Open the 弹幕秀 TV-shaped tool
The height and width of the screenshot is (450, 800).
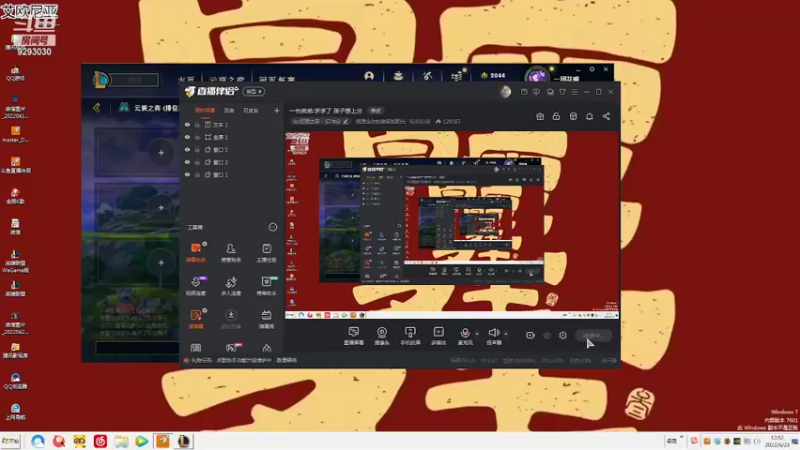click(266, 318)
